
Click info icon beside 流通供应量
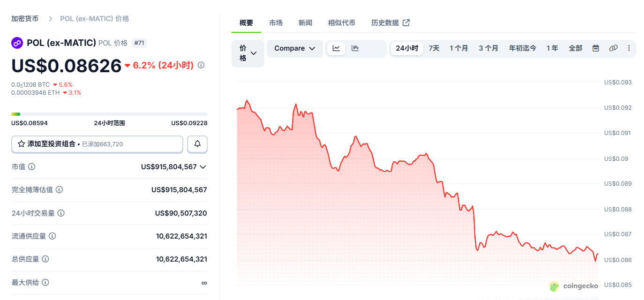[52, 236]
